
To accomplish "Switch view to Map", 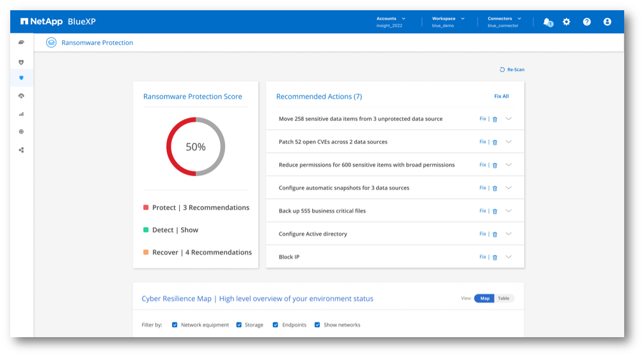I will click(x=485, y=298).
